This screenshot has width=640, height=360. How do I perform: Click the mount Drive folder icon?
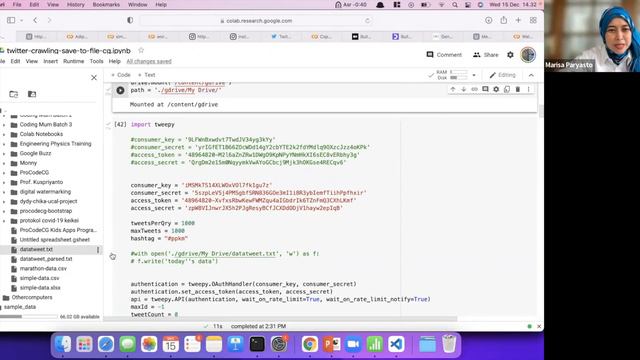point(32,94)
